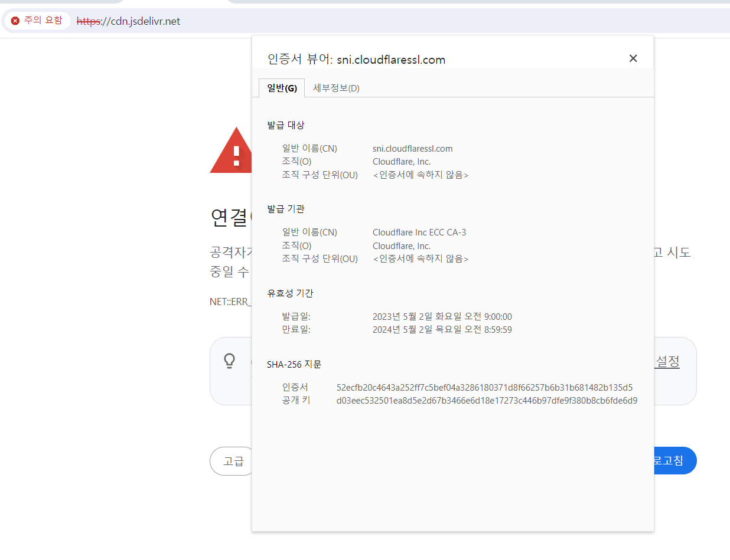This screenshot has width=730, height=560.
Task: Select 'Cloudflare, Inc.' under 발급 기관
Action: click(402, 246)
